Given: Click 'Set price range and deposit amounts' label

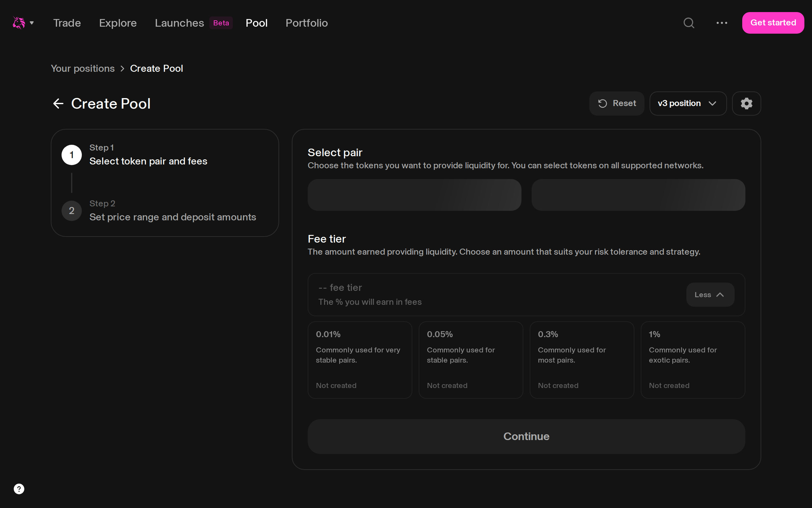Looking at the screenshot, I should coord(173,217).
